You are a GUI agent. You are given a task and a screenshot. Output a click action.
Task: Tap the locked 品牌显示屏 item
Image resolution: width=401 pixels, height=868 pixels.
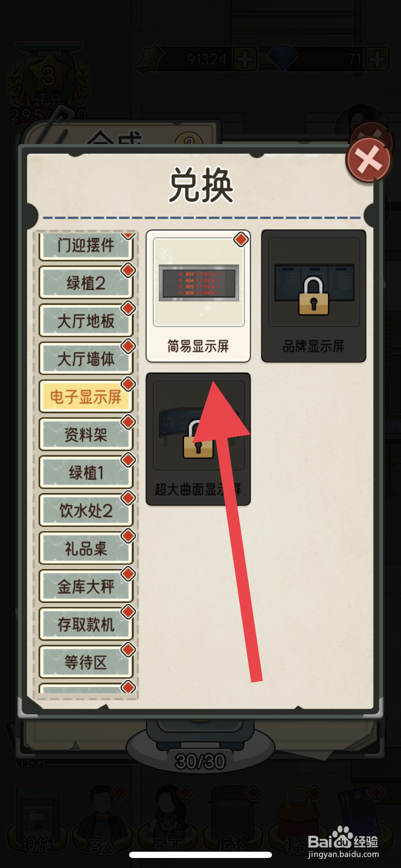314,296
